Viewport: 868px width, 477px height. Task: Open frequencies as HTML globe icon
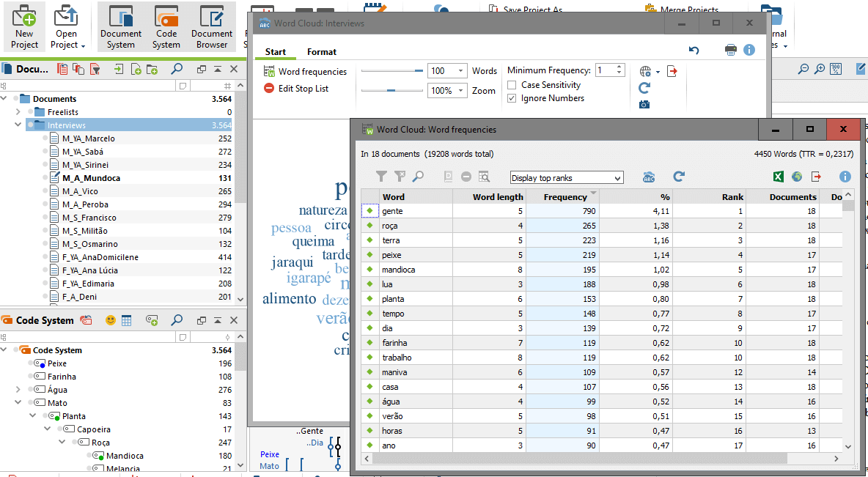pos(797,177)
